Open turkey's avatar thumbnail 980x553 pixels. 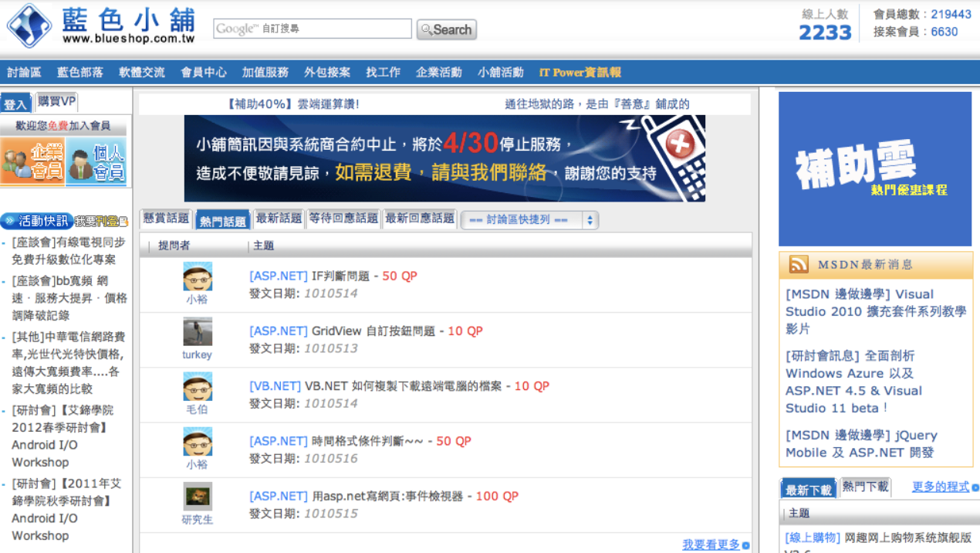[x=198, y=332]
